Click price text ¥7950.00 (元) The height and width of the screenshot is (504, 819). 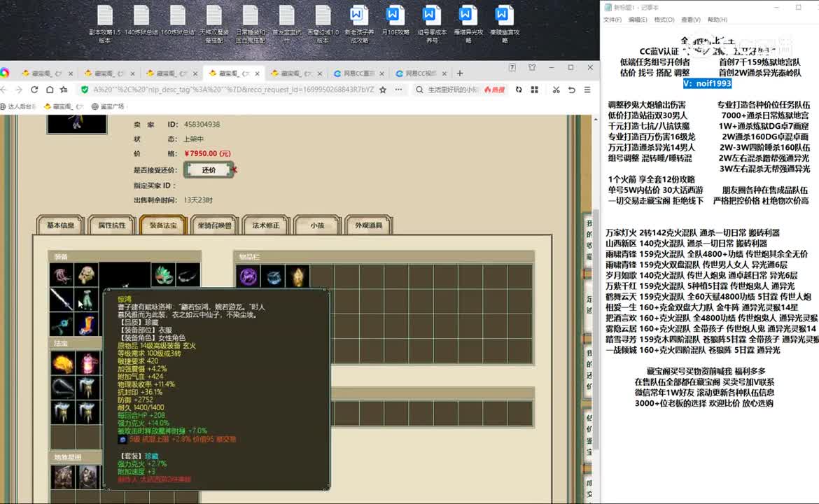coord(206,153)
